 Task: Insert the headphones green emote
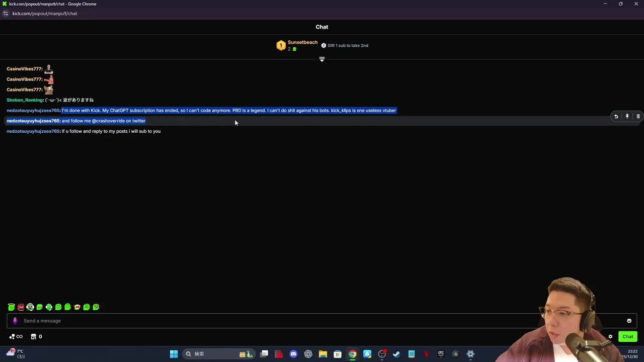point(30,307)
